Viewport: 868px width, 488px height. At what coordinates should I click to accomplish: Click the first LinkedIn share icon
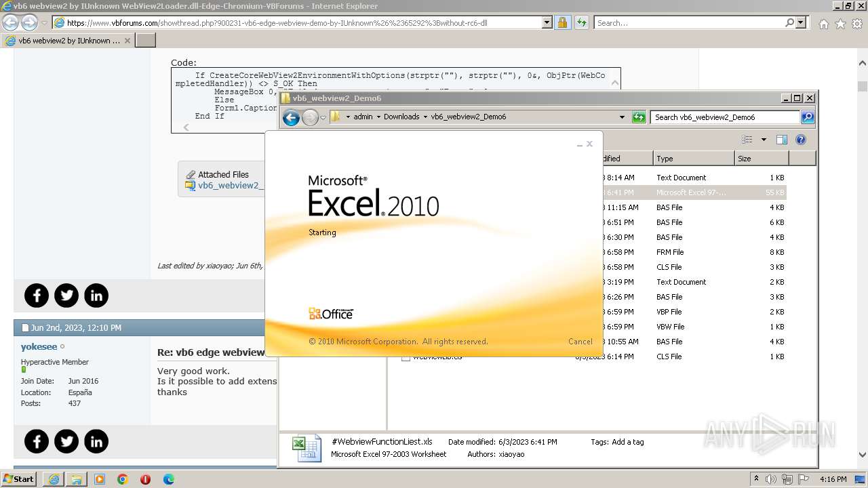[96, 296]
